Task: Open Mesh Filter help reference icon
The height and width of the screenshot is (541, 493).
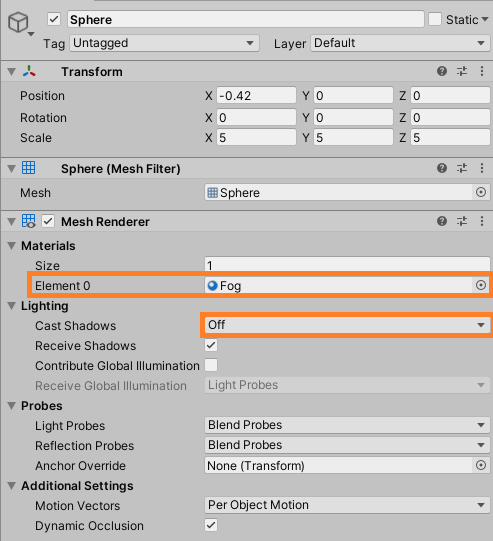Action: click(x=442, y=168)
